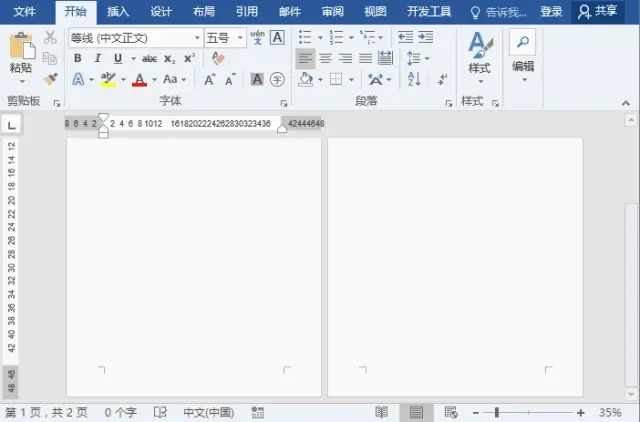The image size is (640, 422).
Task: Select the Format Painter brush
Action: click(x=50, y=79)
